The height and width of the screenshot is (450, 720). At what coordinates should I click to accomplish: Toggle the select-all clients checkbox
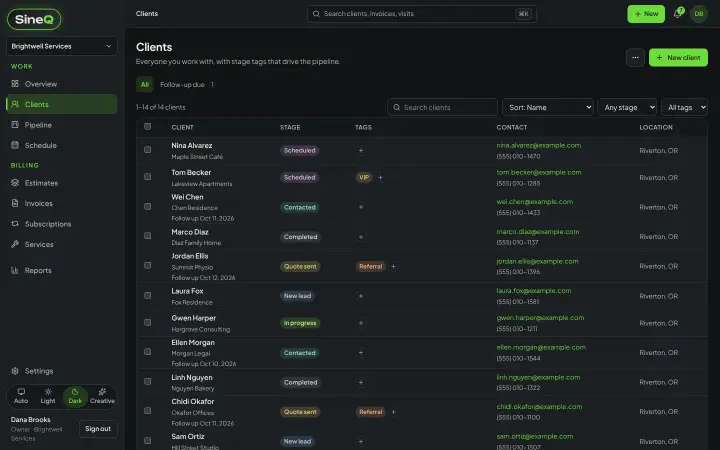[x=147, y=126]
